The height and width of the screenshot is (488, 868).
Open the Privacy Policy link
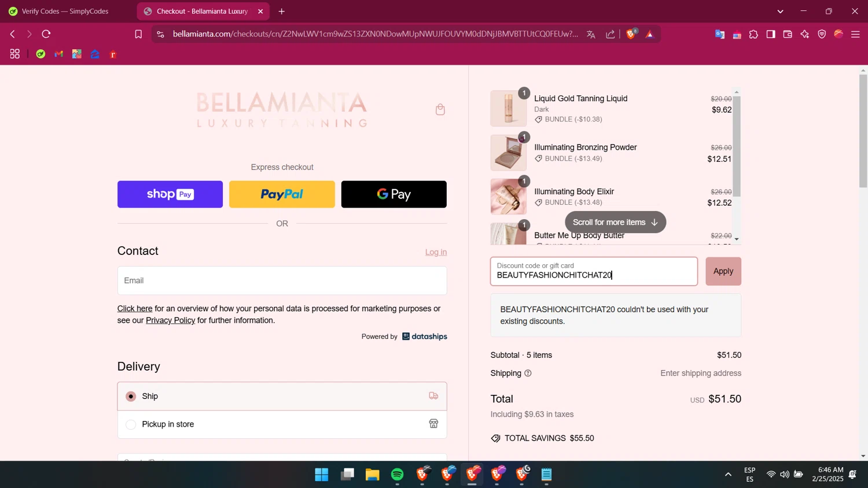click(170, 320)
